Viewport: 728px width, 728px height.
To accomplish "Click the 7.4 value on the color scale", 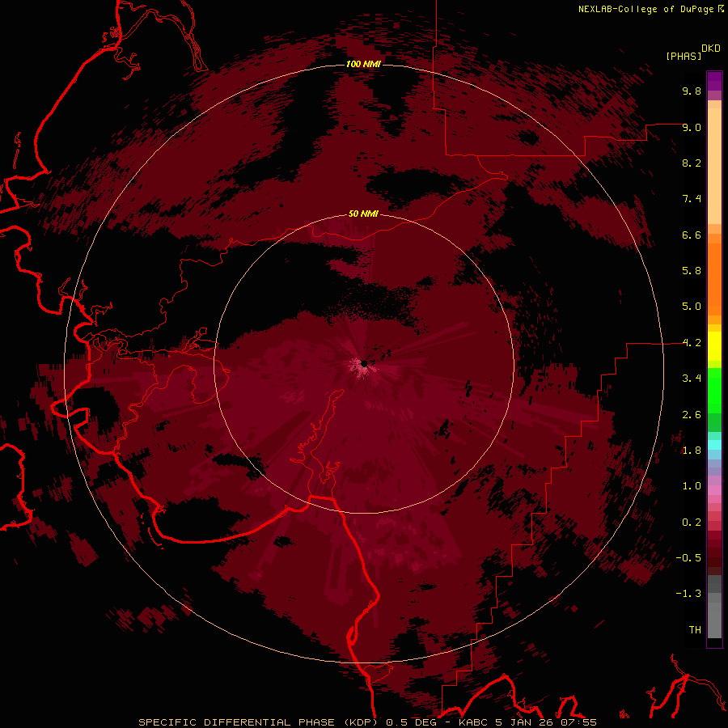I will point(692,199).
